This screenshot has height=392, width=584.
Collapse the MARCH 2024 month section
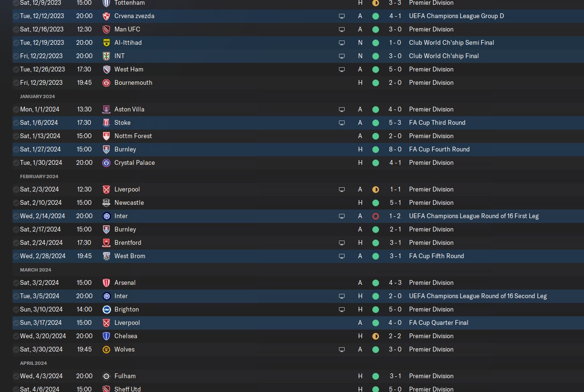click(x=36, y=270)
